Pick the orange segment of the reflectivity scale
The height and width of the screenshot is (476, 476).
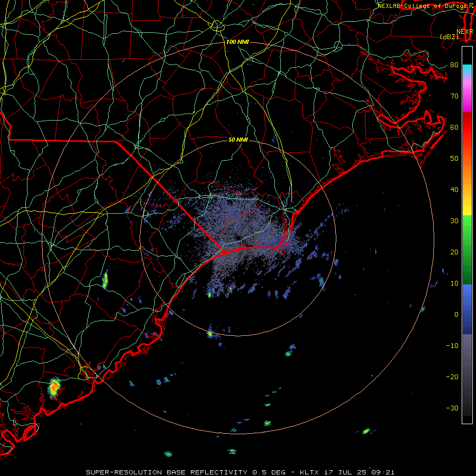click(467, 173)
